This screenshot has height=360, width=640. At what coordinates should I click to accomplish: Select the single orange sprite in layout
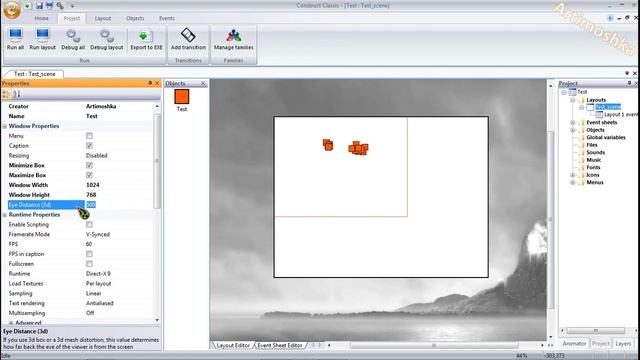tap(328, 144)
